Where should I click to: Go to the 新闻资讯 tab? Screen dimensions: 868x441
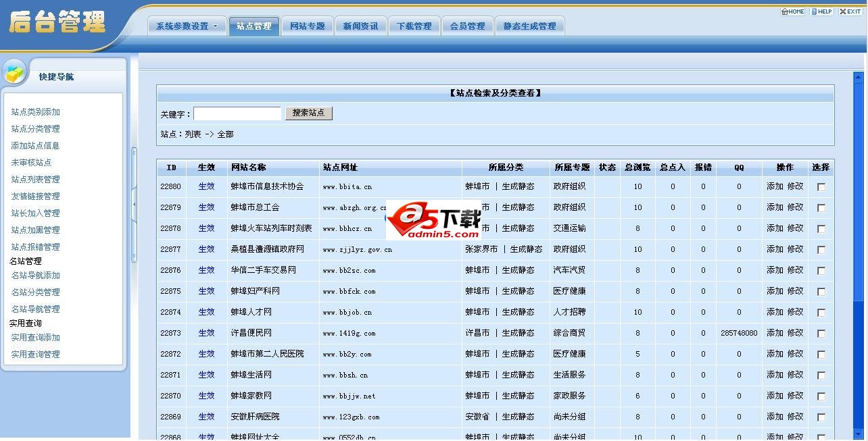point(360,26)
